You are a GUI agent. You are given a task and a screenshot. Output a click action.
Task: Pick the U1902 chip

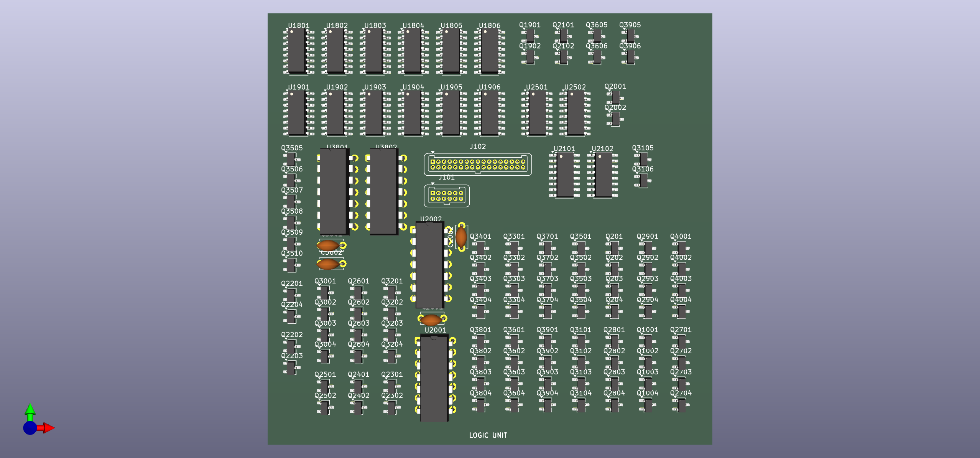(x=337, y=113)
